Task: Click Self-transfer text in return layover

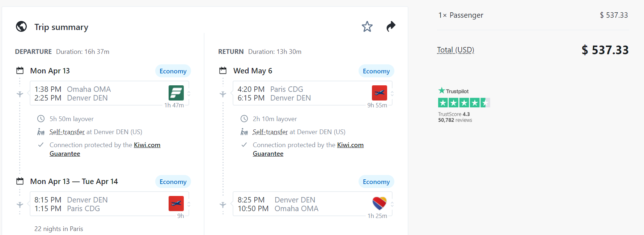Action: point(270,132)
